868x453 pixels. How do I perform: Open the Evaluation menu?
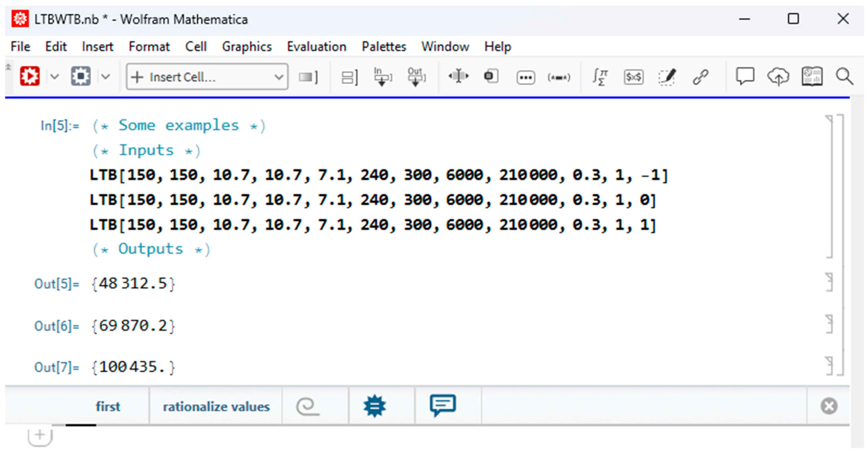coord(317,47)
